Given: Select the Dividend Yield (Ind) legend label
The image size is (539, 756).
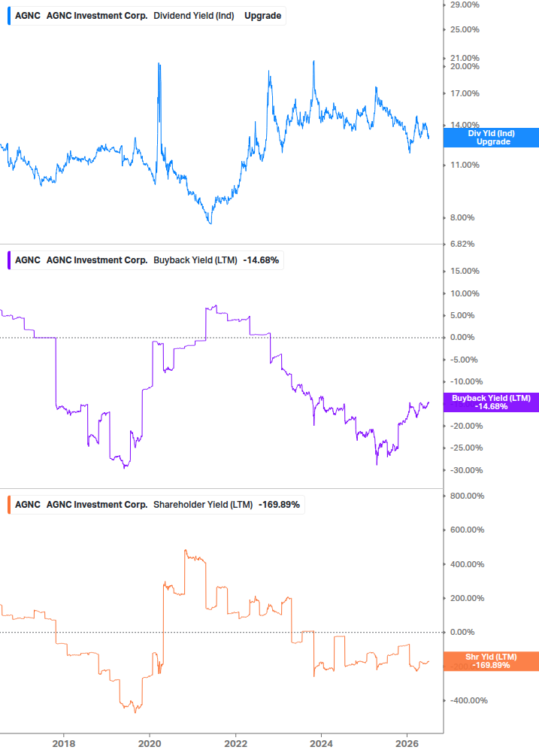Looking at the screenshot, I should pos(194,16).
